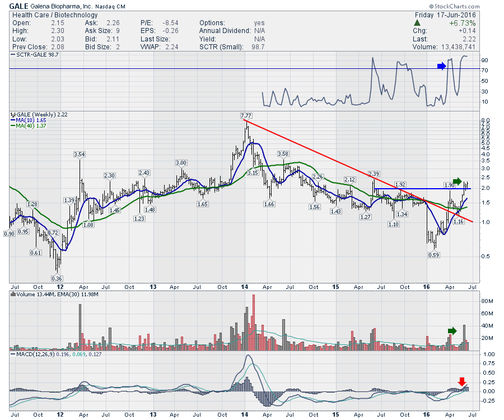504x420 pixels.
Task: Click the 3.58 price label
Action: point(283,153)
